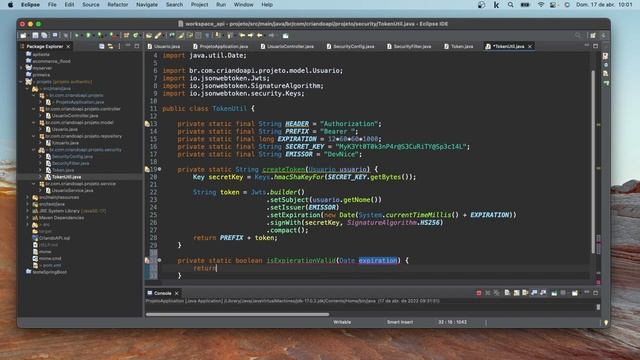Viewport: 640px width, 360px height.
Task: Click the Console horizontal scrollbar
Action: [238, 314]
